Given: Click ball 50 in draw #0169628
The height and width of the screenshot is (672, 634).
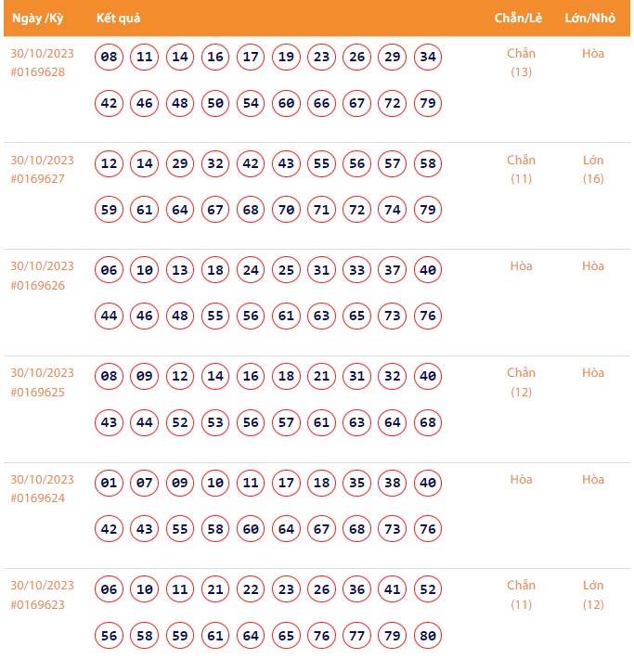Looking at the screenshot, I should click(x=215, y=103).
